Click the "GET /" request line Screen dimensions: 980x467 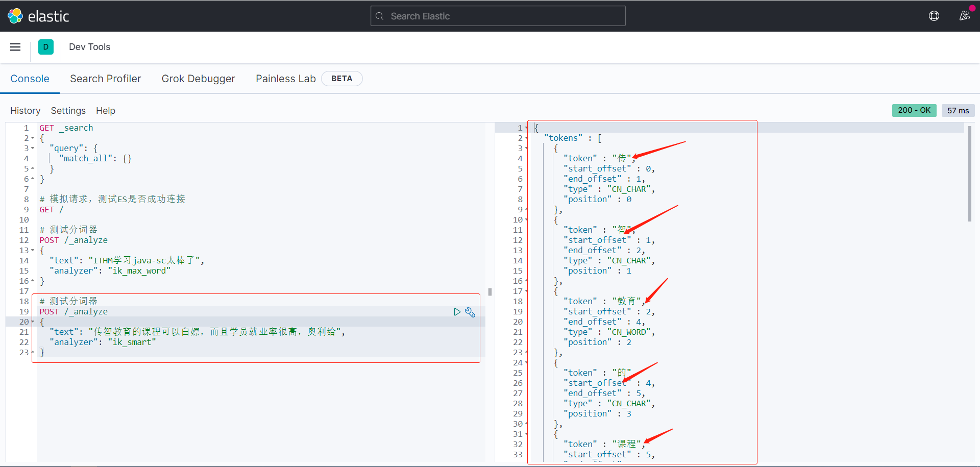[x=52, y=210]
